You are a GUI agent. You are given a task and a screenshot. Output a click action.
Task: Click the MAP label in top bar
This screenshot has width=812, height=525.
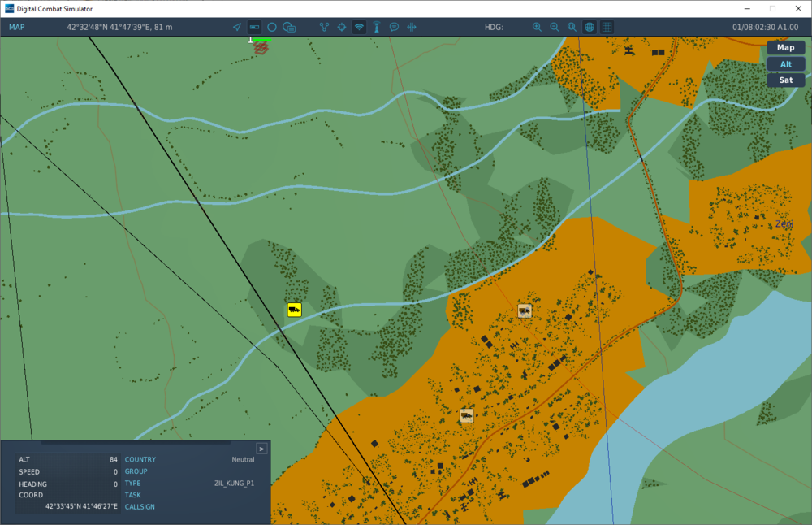16,27
